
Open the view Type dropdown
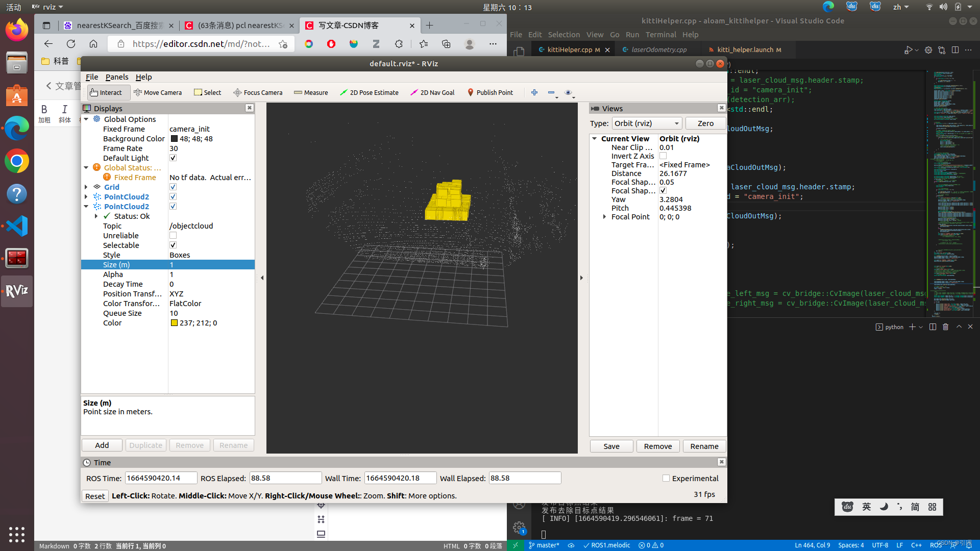pos(647,123)
